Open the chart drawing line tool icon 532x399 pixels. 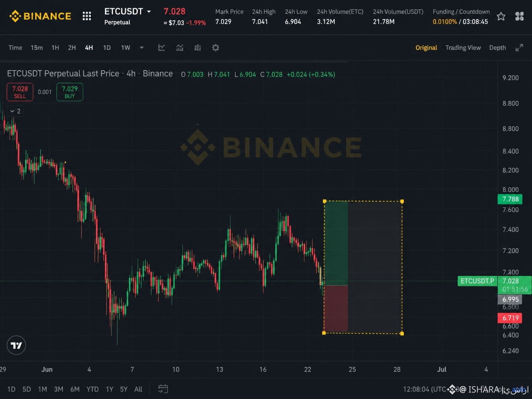[x=162, y=48]
